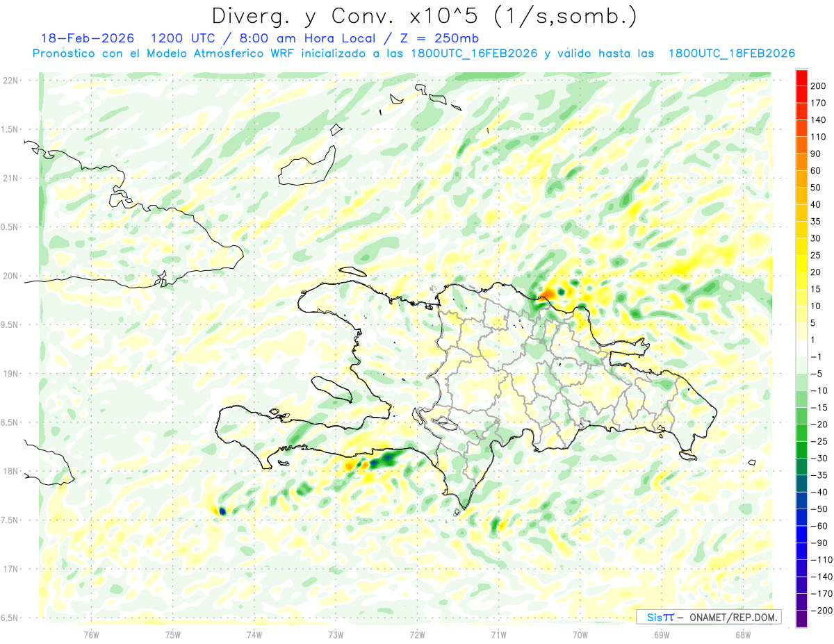
Task: Click the "17N" latitude label
Action: pyautogui.click(x=10, y=569)
